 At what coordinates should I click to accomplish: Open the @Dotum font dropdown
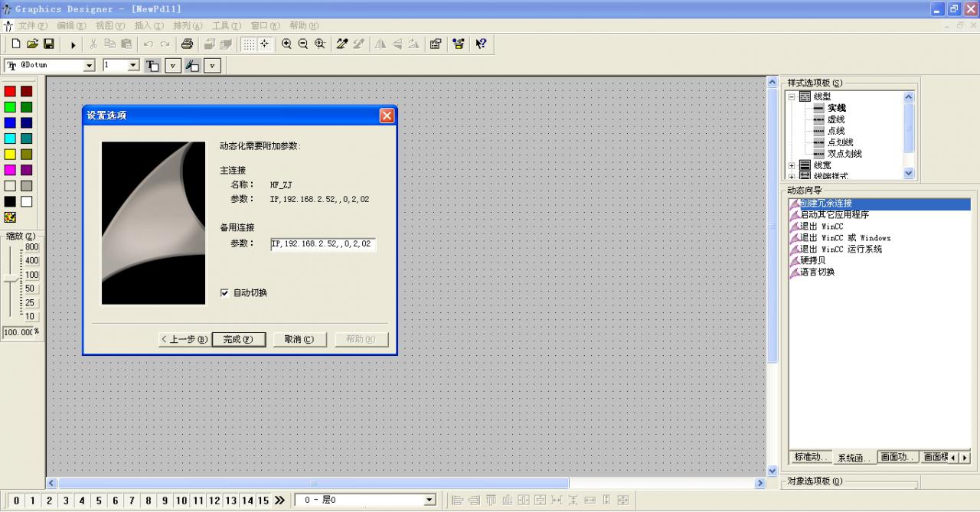click(89, 66)
